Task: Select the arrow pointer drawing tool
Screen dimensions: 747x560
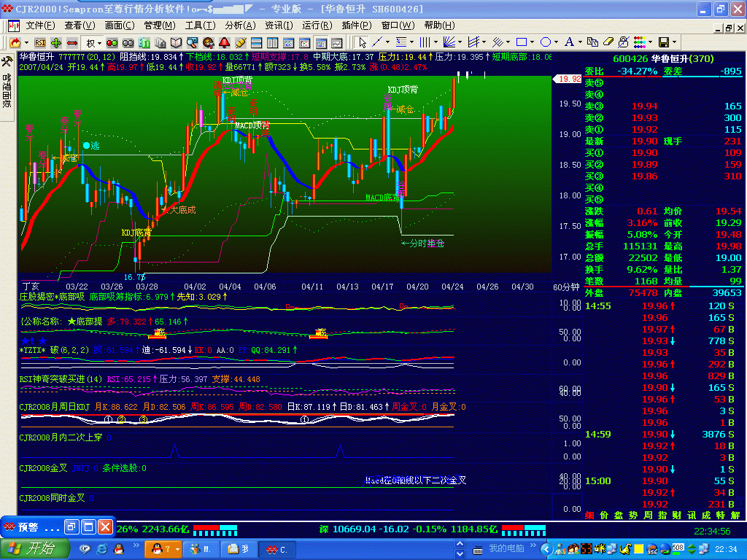Action: coord(362,42)
